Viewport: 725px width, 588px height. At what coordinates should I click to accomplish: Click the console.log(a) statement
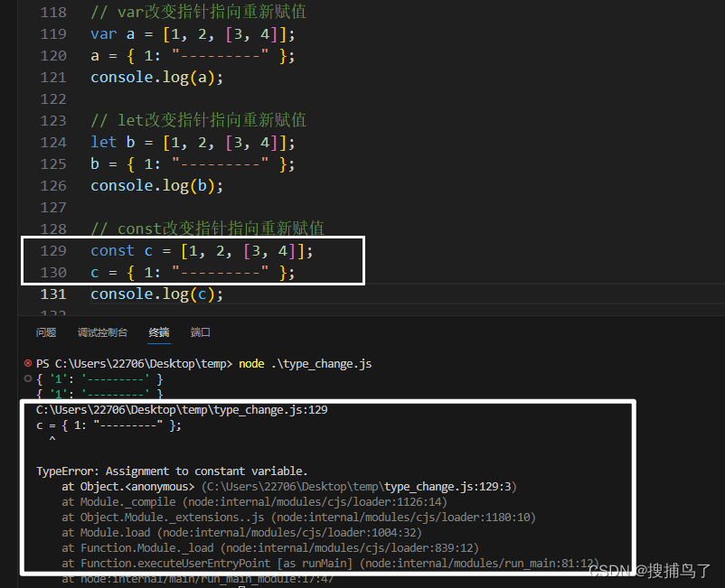(156, 78)
